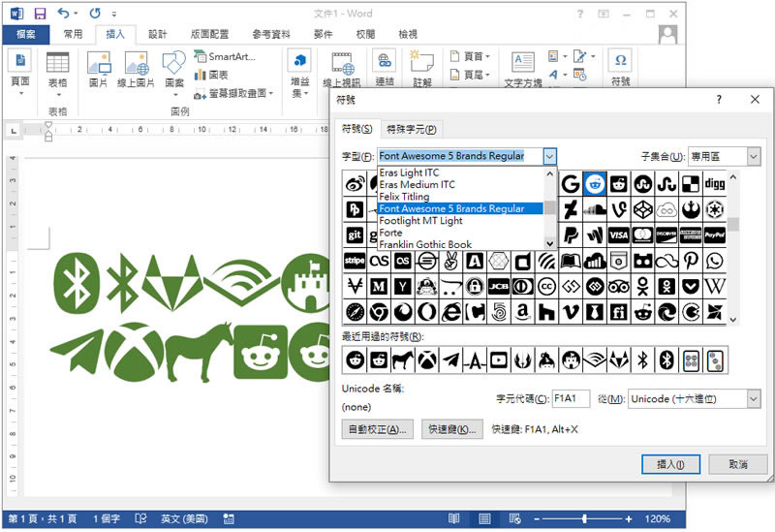Open the 表格 (Table) insert button
775x532 pixels.
click(57, 75)
